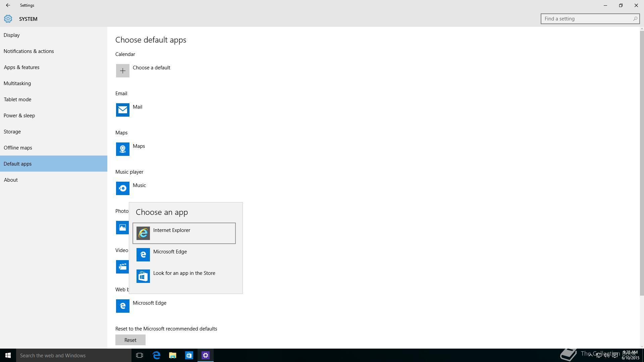Go to Power & sleep
Screen dimensions: 644x362
coord(54,116)
